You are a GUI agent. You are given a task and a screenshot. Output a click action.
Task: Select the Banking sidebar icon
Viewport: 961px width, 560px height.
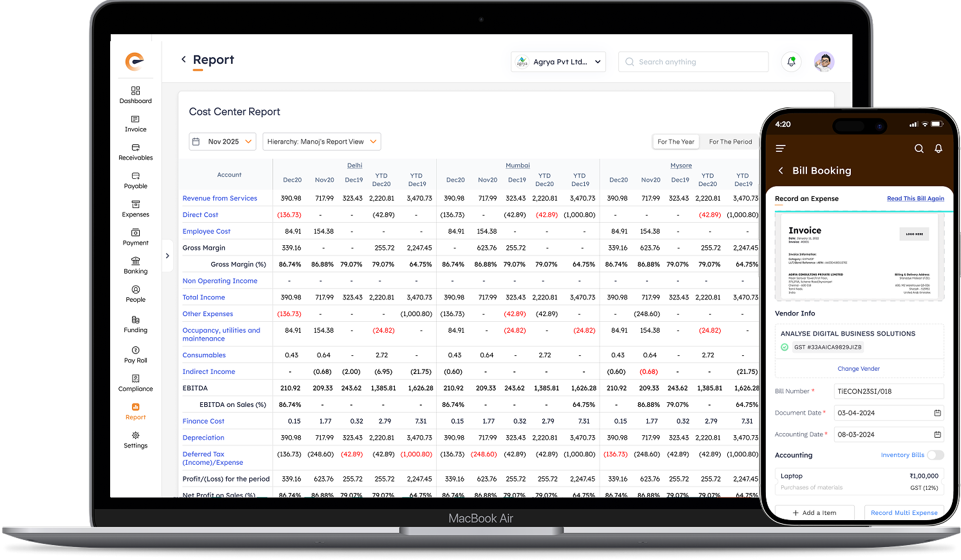135,261
